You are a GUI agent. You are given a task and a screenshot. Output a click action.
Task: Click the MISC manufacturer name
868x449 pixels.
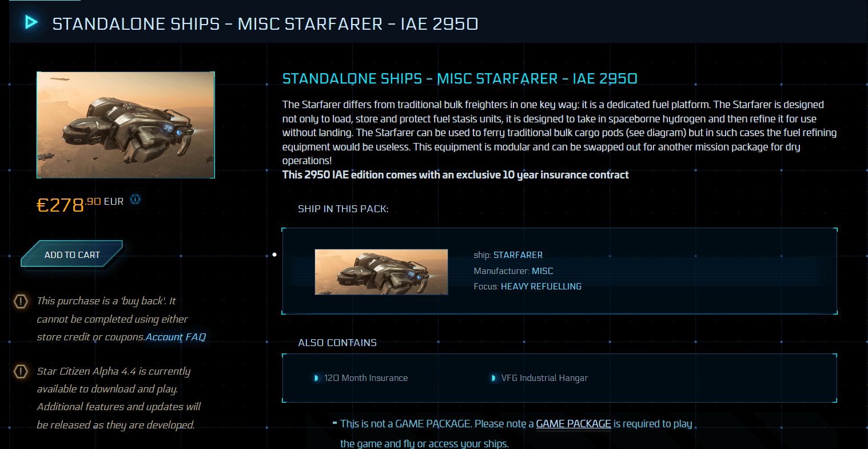pos(542,271)
